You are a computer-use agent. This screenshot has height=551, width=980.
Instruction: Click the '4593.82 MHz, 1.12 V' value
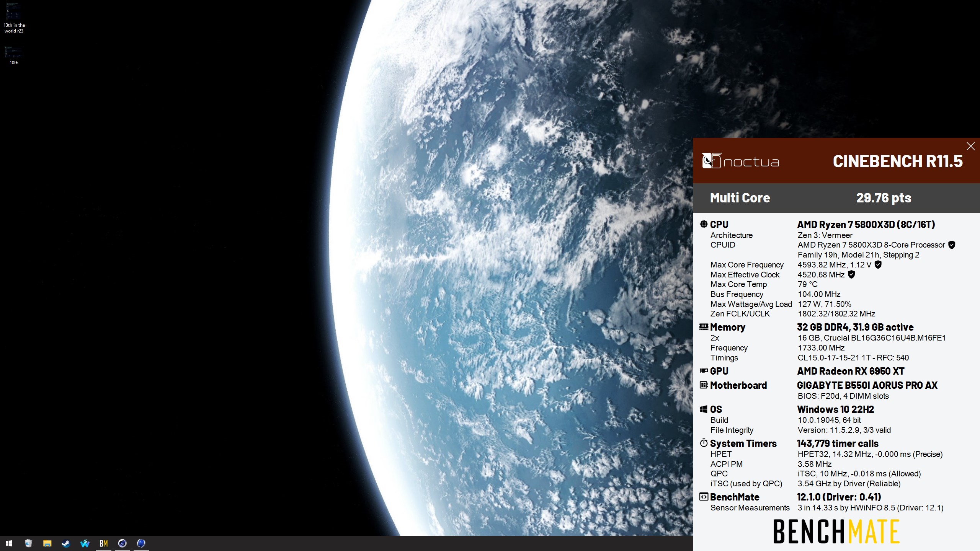(835, 265)
